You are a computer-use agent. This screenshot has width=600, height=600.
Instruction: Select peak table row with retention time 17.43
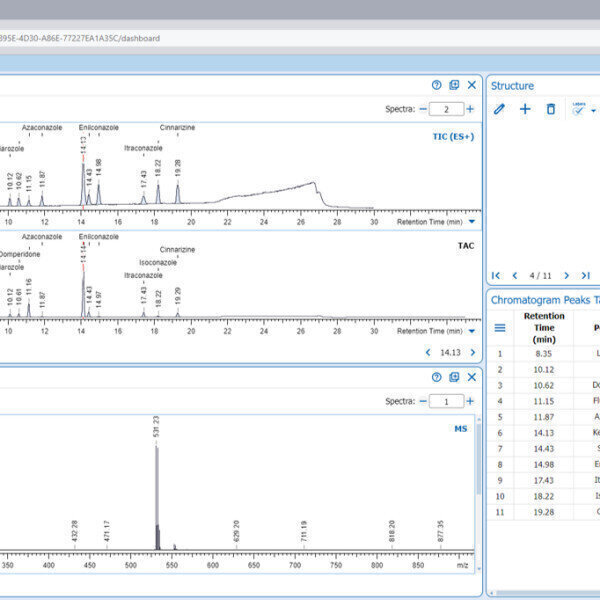click(544, 480)
